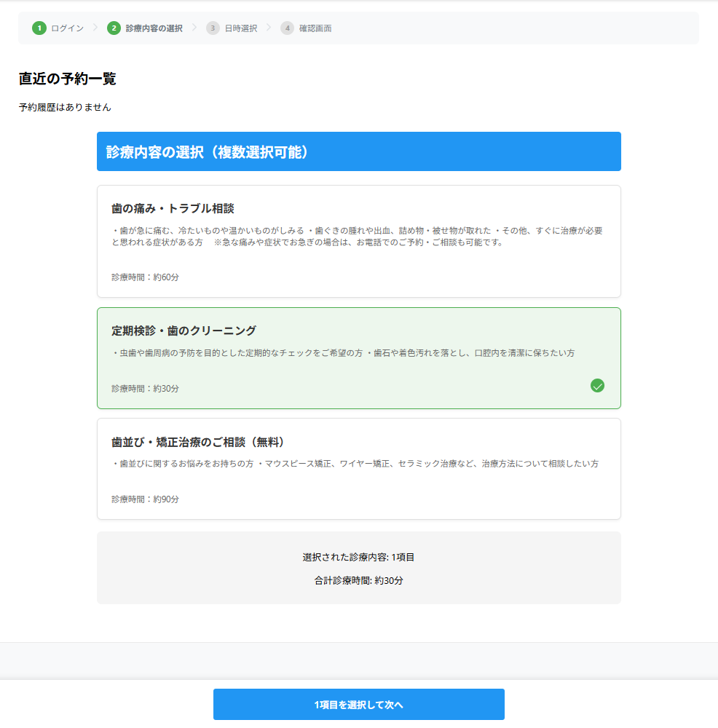Click the green checkmark on 定期検診 card
This screenshot has height=728, width=718.
click(x=597, y=386)
